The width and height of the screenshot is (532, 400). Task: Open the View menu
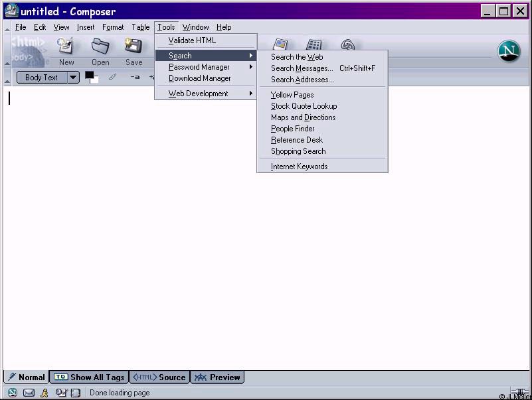coord(61,27)
